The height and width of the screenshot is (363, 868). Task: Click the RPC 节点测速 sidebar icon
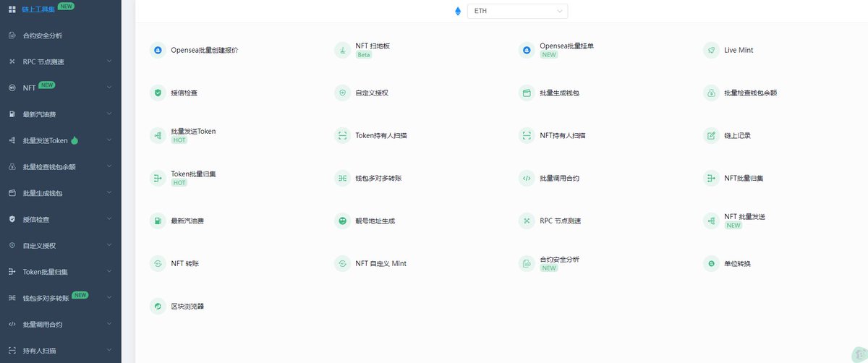pos(12,61)
